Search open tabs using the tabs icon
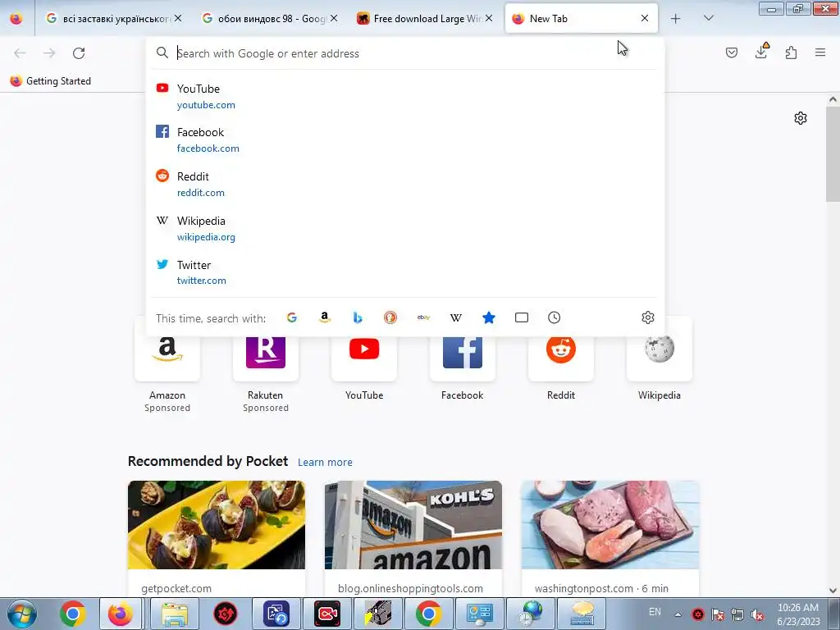840x630 pixels. [521, 317]
